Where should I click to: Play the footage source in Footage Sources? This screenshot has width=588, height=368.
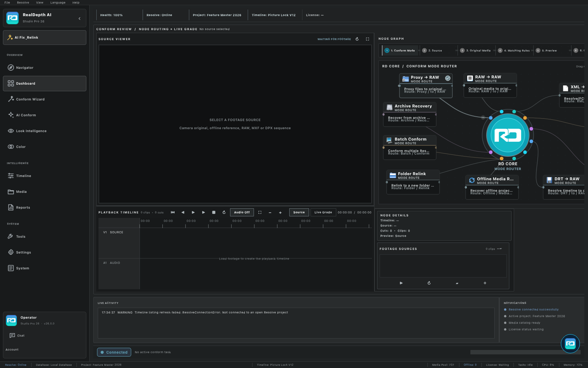click(x=401, y=283)
